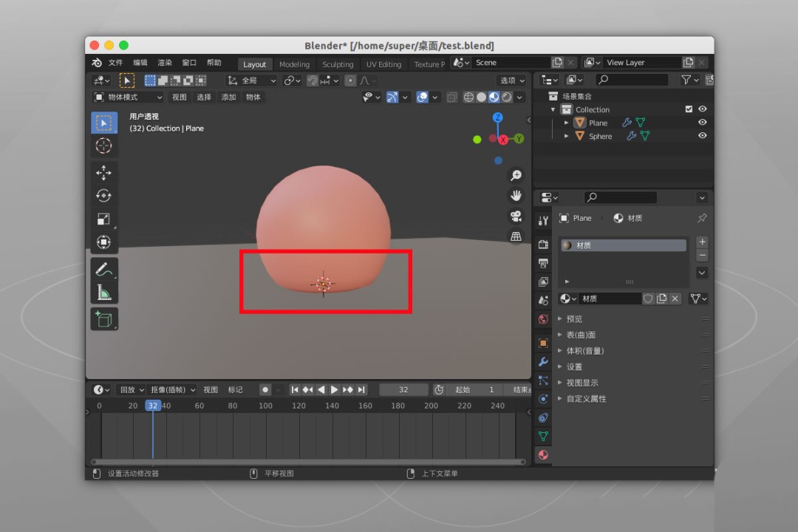The width and height of the screenshot is (798, 532).
Task: Activate the Scale tool
Action: tap(103, 219)
